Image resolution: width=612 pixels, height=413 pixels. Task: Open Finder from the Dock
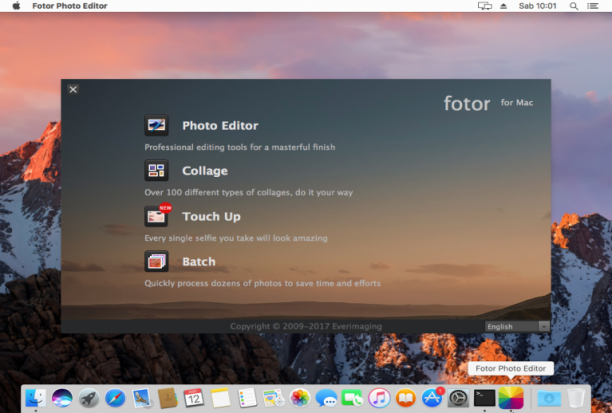pos(36,398)
